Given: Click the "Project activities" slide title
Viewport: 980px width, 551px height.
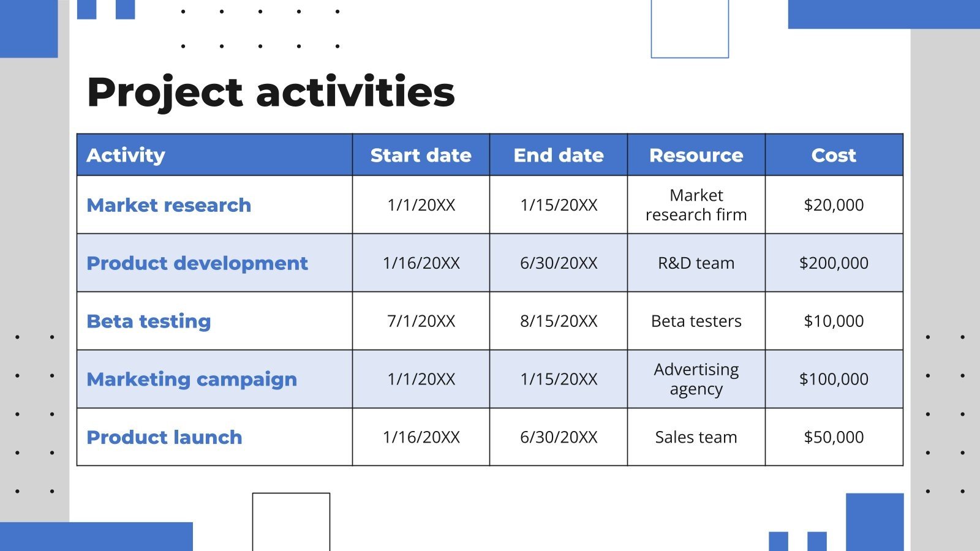Looking at the screenshot, I should coord(269,92).
